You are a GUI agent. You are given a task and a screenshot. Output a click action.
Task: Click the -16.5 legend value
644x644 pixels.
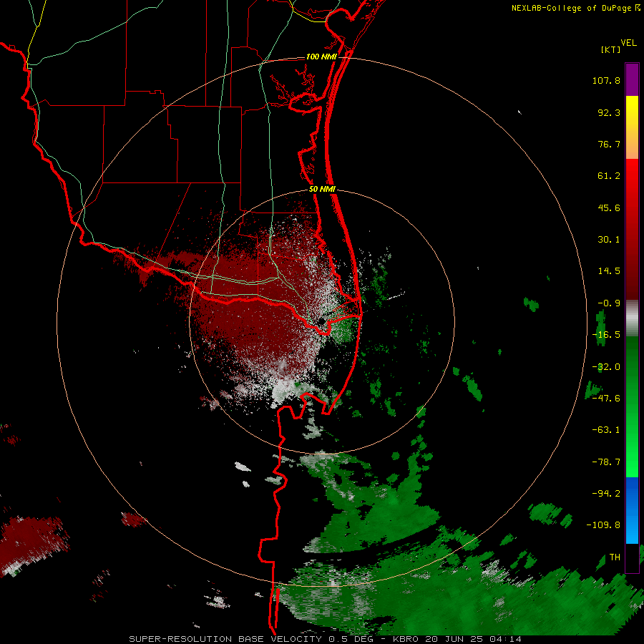(x=606, y=335)
